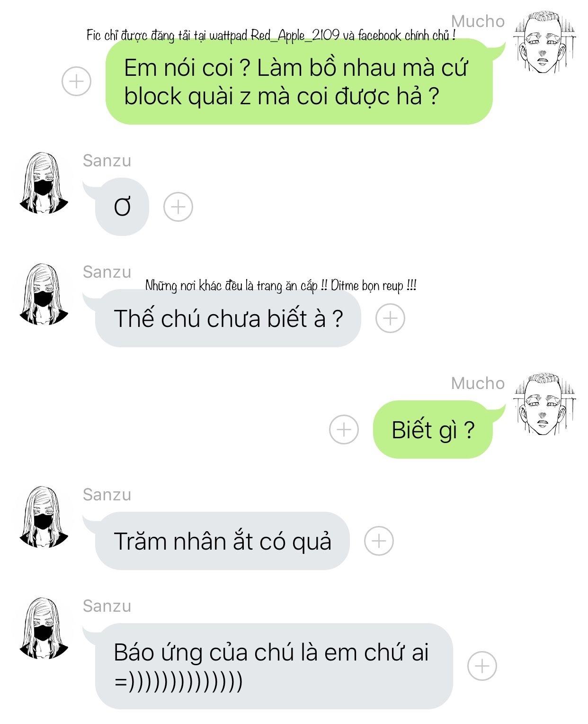Tap Sanzu's avatar next to the last message
The height and width of the screenshot is (724, 588).
(x=44, y=628)
